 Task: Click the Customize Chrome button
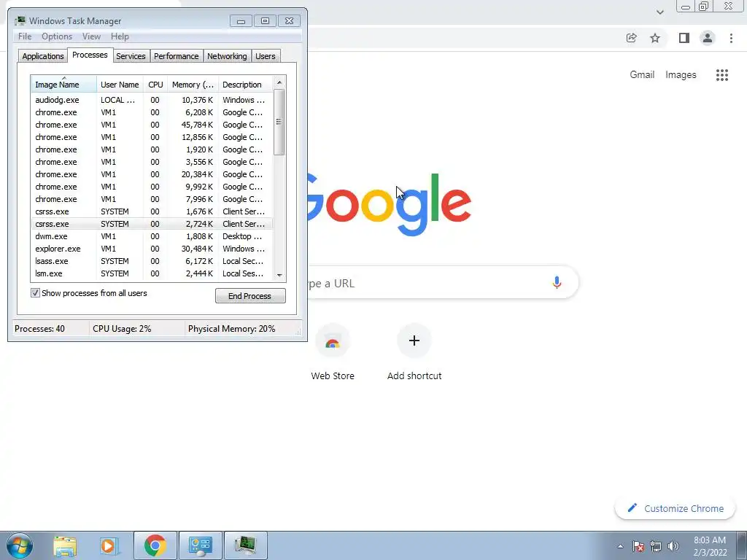(676, 508)
